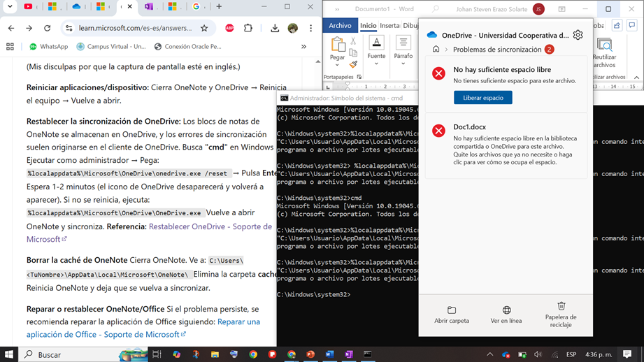Viewport: 644px width, 362px height.
Task: Open the Windows Start menu
Action: click(9, 354)
